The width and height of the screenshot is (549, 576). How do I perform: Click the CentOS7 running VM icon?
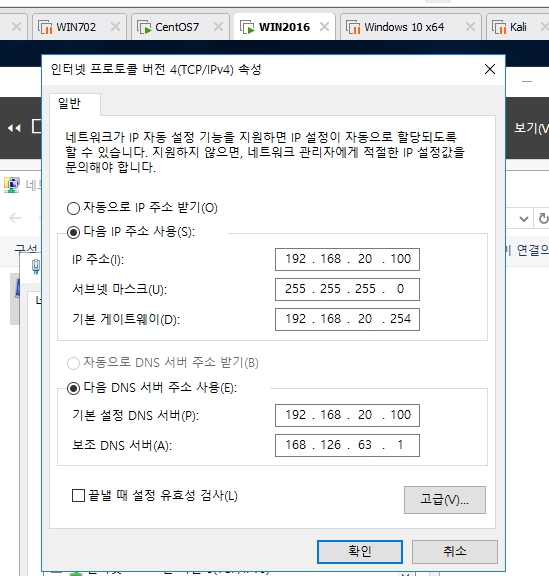pos(144,27)
